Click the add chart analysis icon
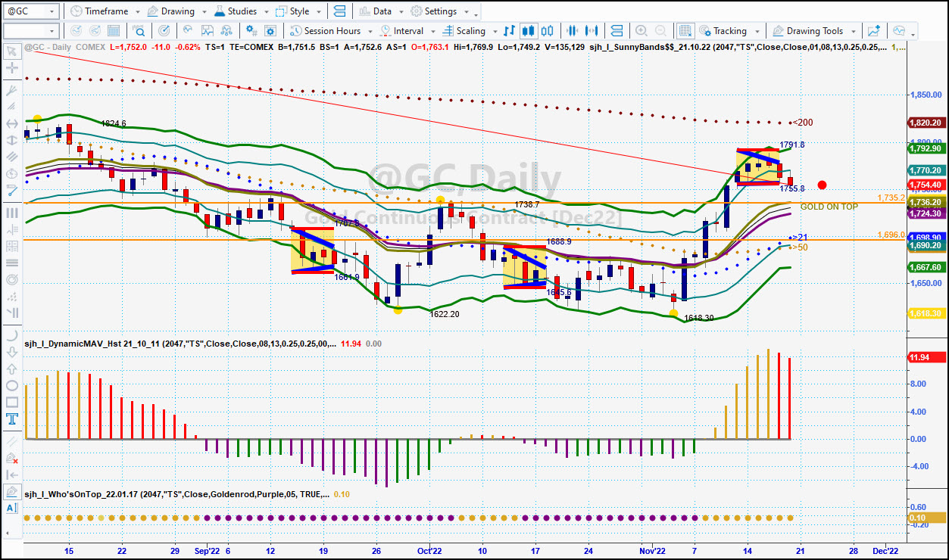Image resolution: width=949 pixels, height=560 pixels. tap(874, 31)
